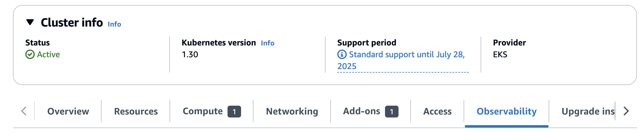
Task: Collapse the Cluster info section triangle
Action: pyautogui.click(x=30, y=22)
